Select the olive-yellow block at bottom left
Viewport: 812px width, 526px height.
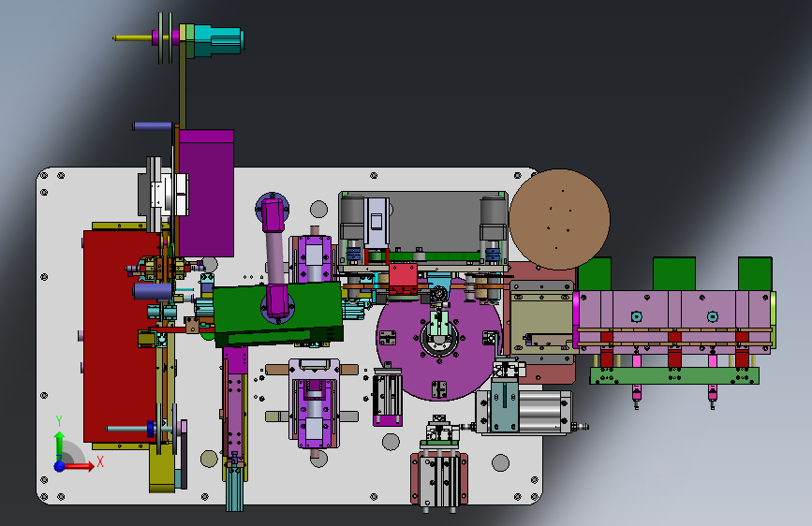pos(163,467)
